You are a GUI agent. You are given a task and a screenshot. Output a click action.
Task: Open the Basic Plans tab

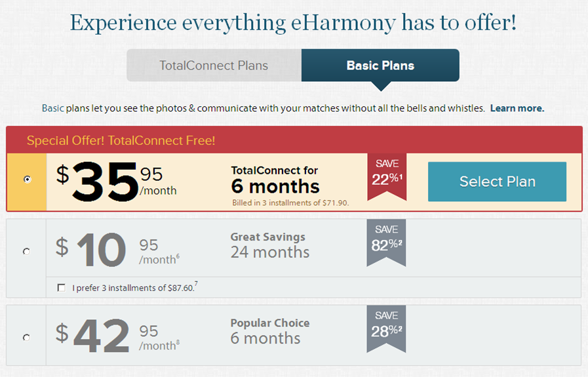tap(380, 66)
